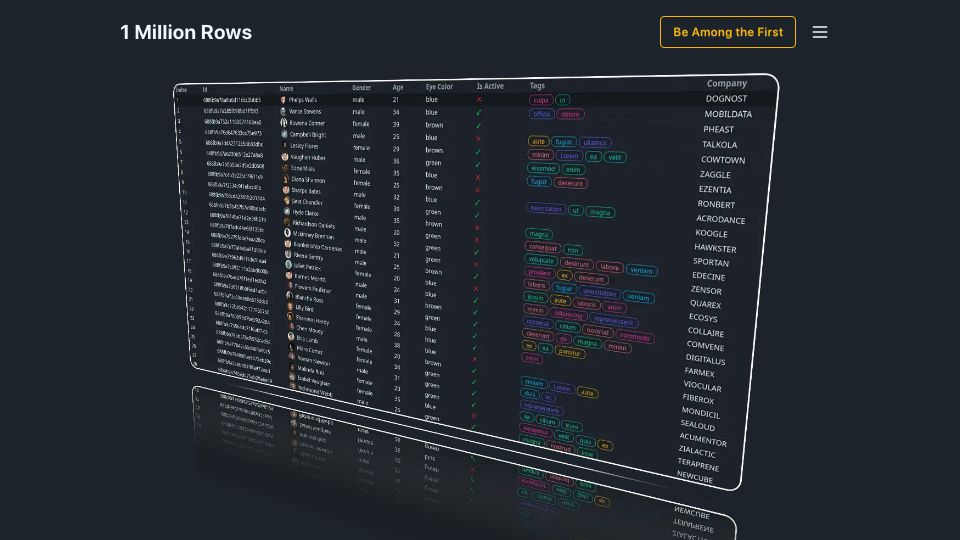Select company PHEAST
Image resolution: width=960 pixels, height=540 pixels.
(x=718, y=129)
